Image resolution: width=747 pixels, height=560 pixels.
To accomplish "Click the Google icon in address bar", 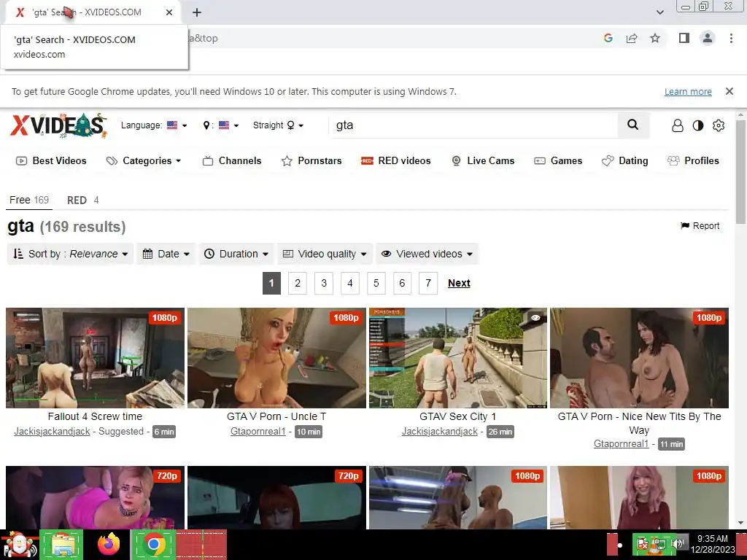I will coord(608,38).
